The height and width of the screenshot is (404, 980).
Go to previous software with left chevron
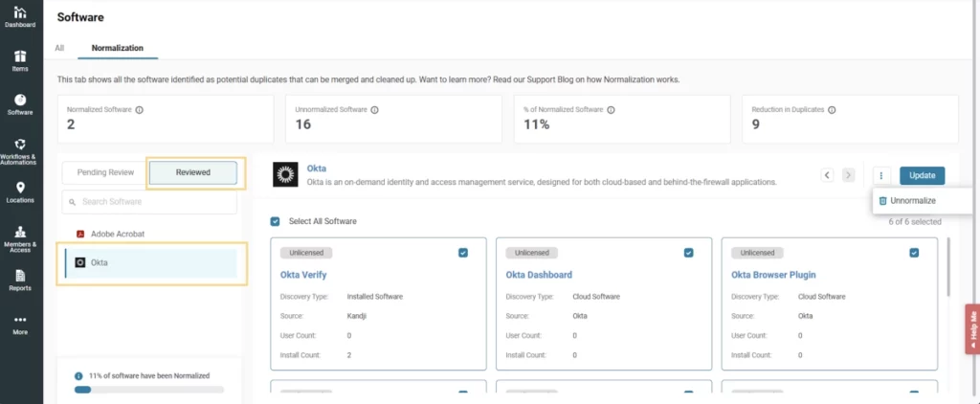pyautogui.click(x=827, y=175)
